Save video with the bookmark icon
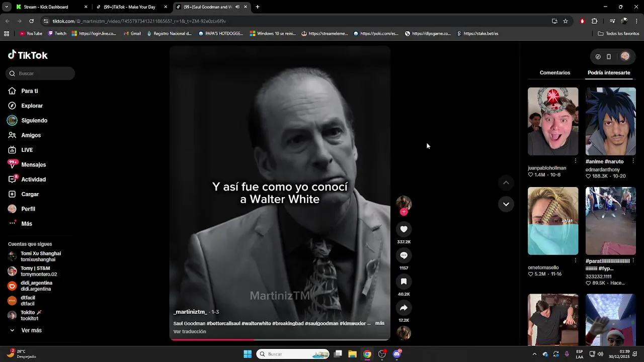644x362 pixels. click(404, 282)
